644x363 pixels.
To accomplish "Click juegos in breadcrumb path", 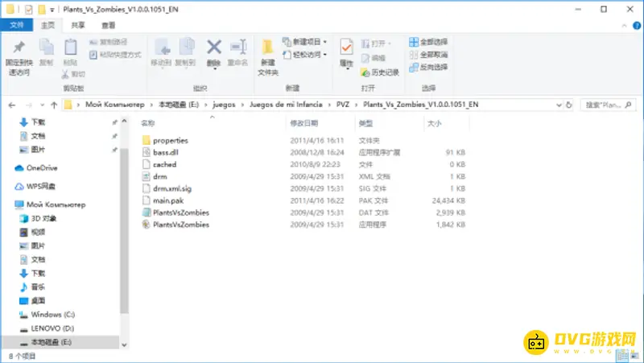I will tap(224, 105).
